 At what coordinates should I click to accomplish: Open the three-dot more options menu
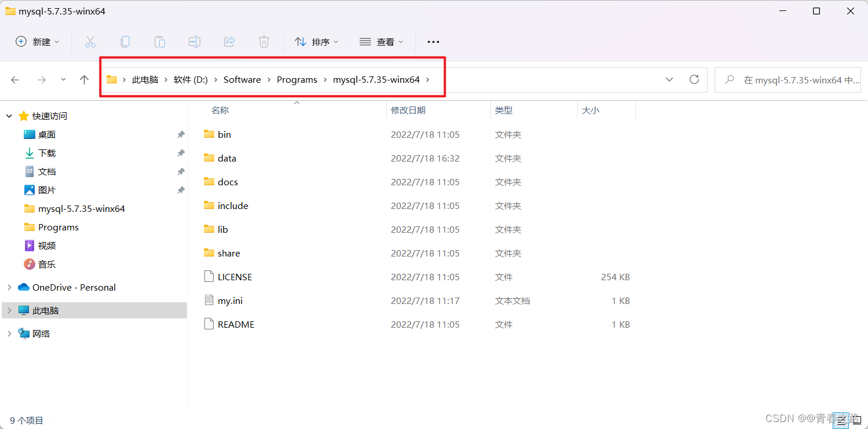433,42
